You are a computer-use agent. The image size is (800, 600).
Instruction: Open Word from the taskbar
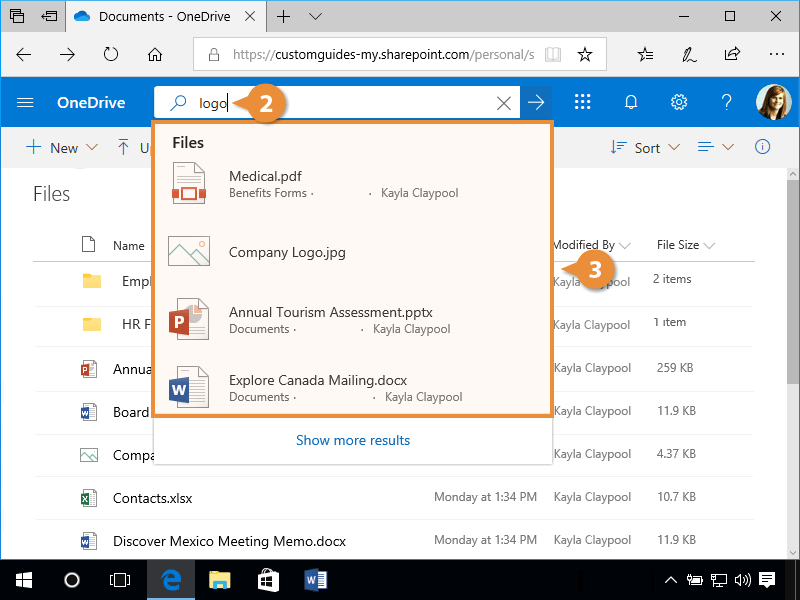click(x=316, y=580)
